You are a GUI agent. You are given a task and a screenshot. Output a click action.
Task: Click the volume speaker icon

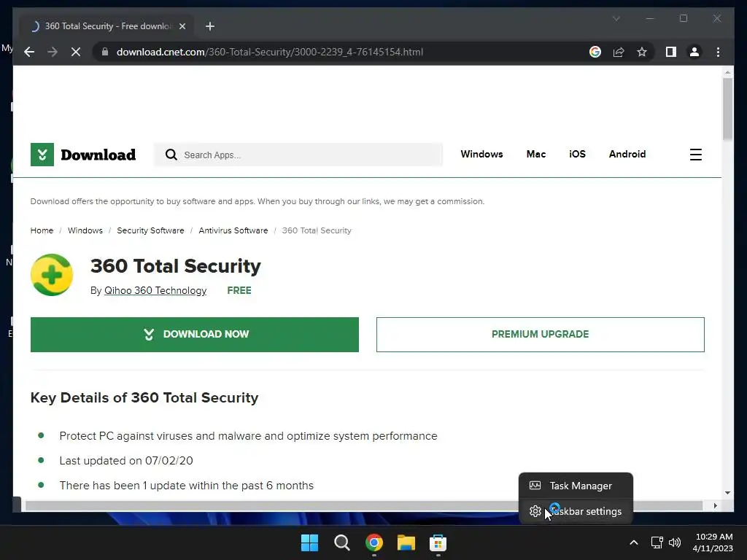675,542
